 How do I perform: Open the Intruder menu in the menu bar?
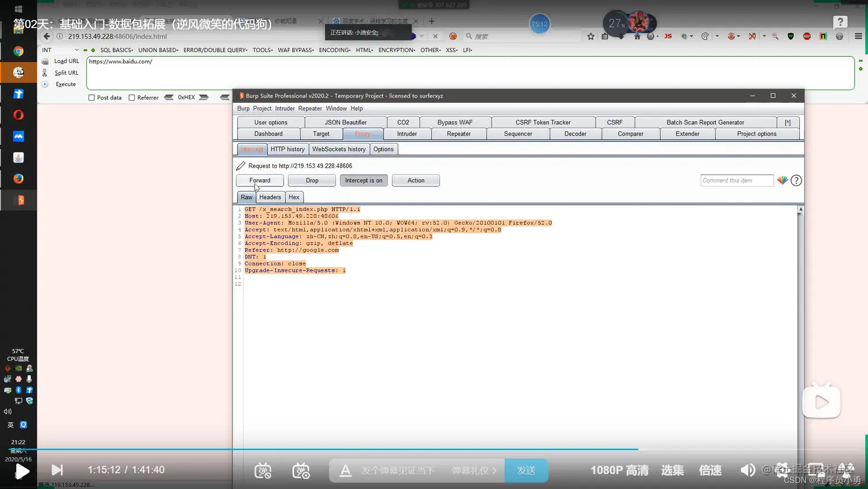pyautogui.click(x=285, y=109)
